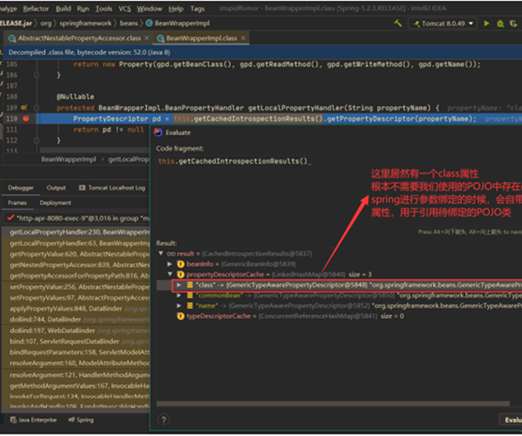Click the Java Enterprise tool window icon
Screen dimensions: 522x436
[13, 420]
